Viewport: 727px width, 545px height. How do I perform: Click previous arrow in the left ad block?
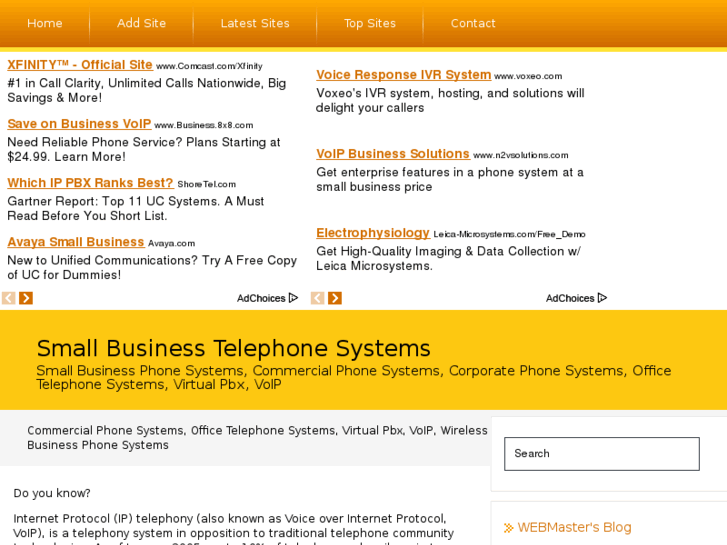(9, 298)
